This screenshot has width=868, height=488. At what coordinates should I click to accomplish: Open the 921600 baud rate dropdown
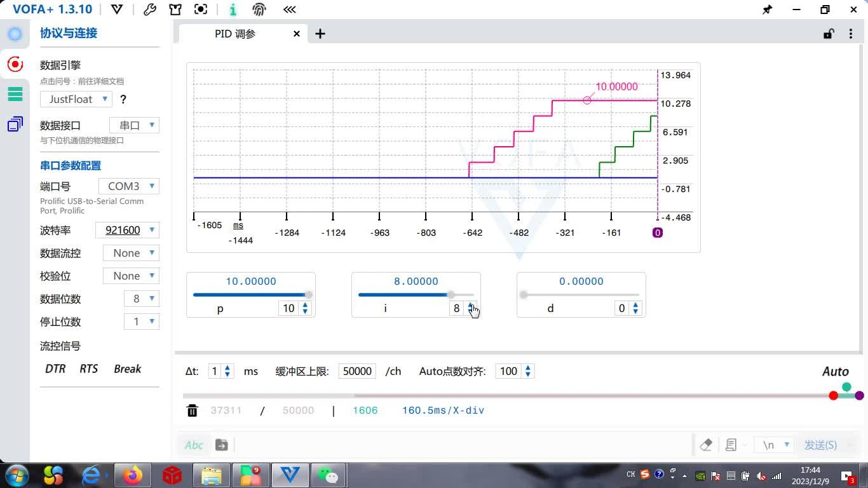(x=127, y=230)
